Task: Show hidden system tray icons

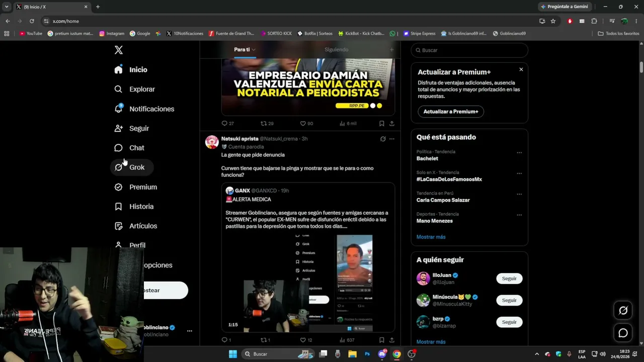Action: (536, 354)
